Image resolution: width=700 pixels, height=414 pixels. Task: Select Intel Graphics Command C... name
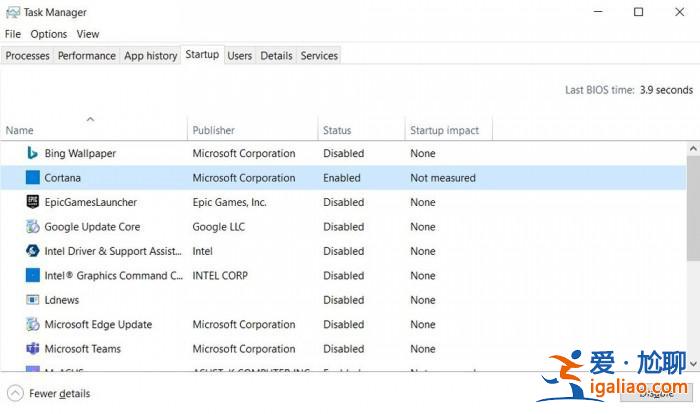113,276
